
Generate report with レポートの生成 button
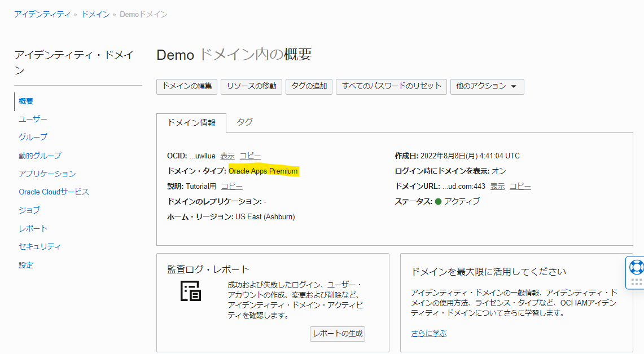coord(338,333)
